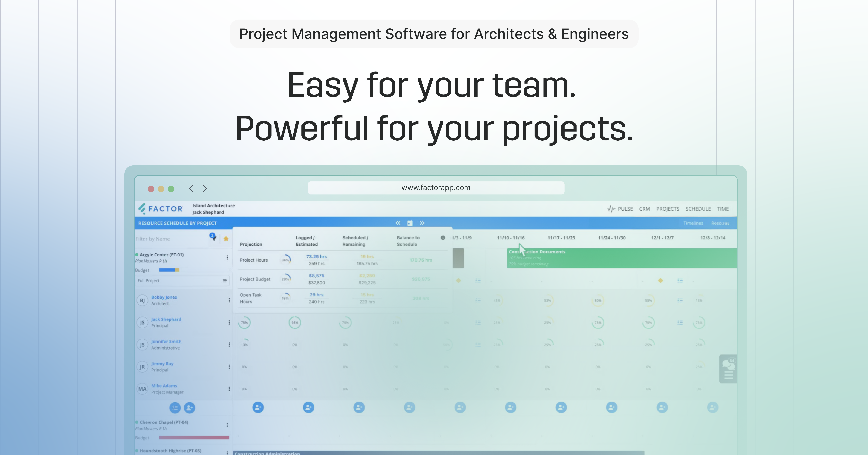Jump to previous weeks with double-left arrows
The width and height of the screenshot is (868, 455).
coord(398,223)
